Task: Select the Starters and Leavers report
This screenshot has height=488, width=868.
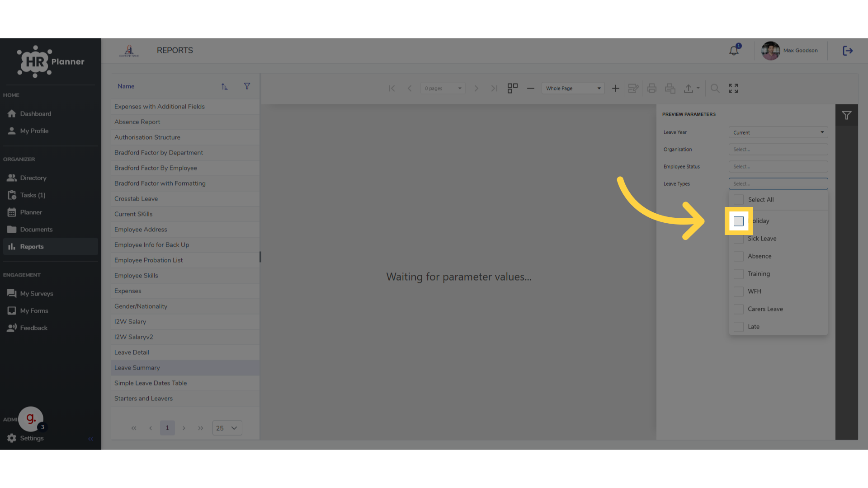Action: (185, 399)
